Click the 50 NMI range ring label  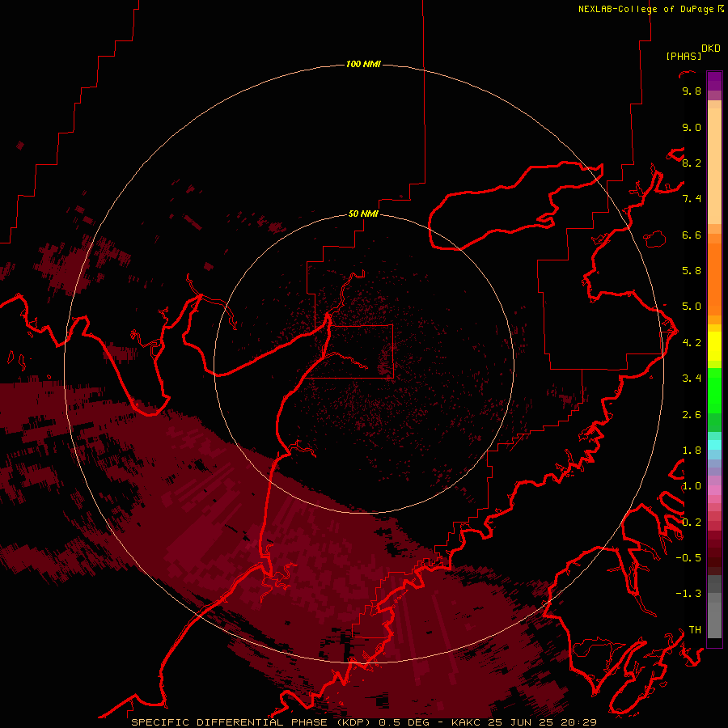363,214
